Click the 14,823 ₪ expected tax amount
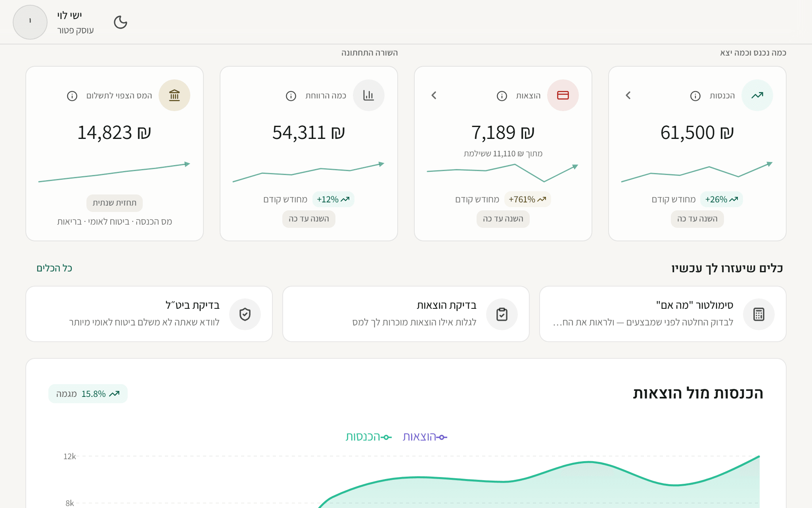The image size is (812, 508). tap(115, 133)
